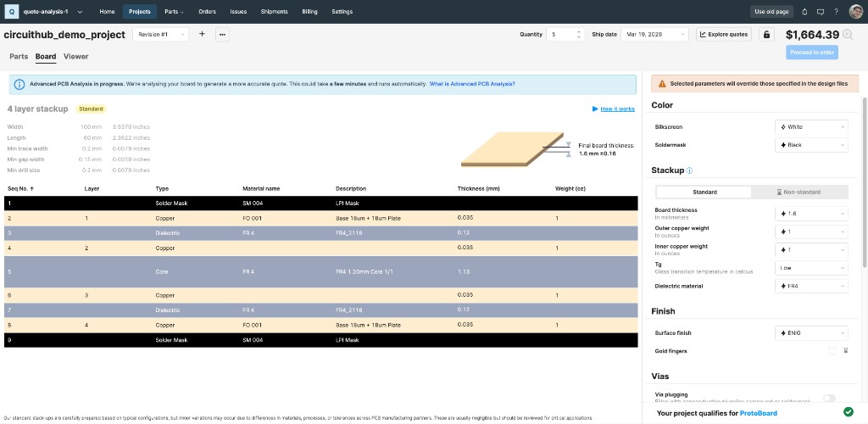This screenshot has height=424, width=868.
Task: Click the Explore quotes button
Action: click(725, 35)
